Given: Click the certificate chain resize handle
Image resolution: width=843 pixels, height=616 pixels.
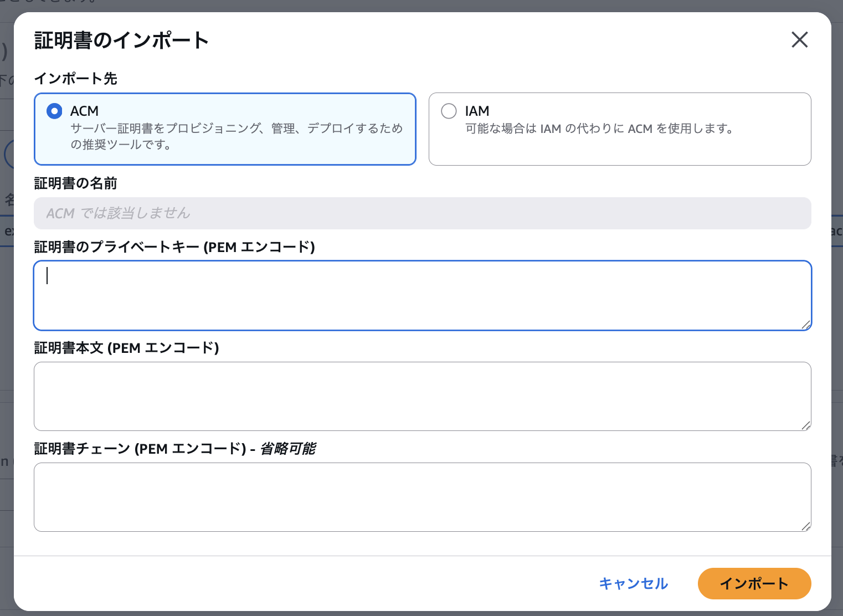Looking at the screenshot, I should pos(806,527).
